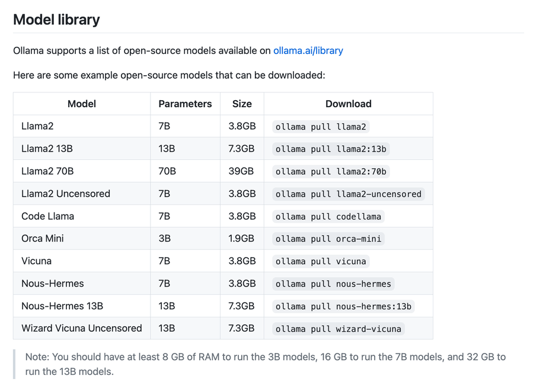The height and width of the screenshot is (392, 533).
Task: Click the Wizard Vicuna Uncensored model cell
Action: (x=82, y=328)
